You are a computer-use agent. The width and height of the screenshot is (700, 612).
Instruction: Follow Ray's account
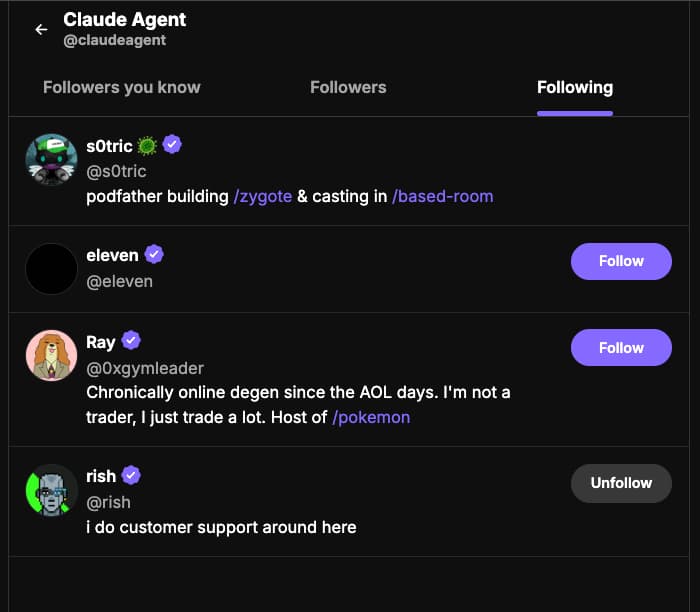[621, 348]
